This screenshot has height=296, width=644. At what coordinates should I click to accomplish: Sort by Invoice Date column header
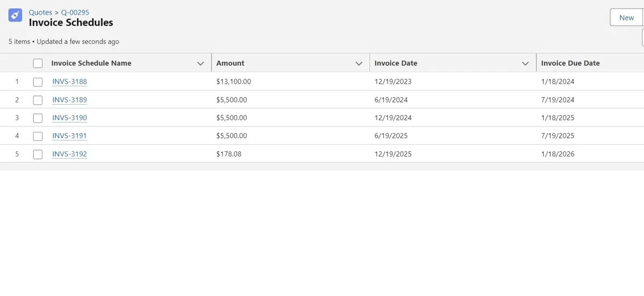(x=396, y=63)
